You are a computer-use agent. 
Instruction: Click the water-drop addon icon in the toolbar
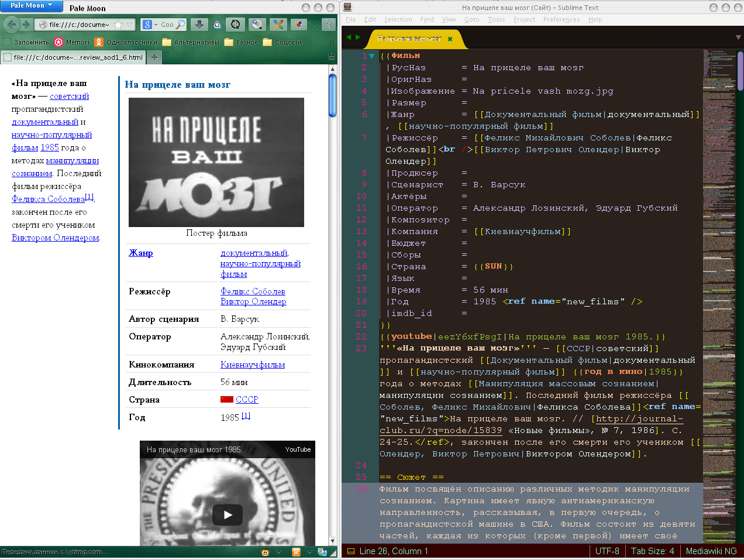coord(216,26)
